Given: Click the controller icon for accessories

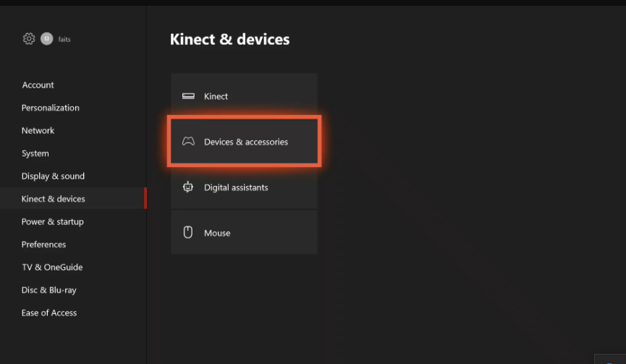Looking at the screenshot, I should coord(188,141).
